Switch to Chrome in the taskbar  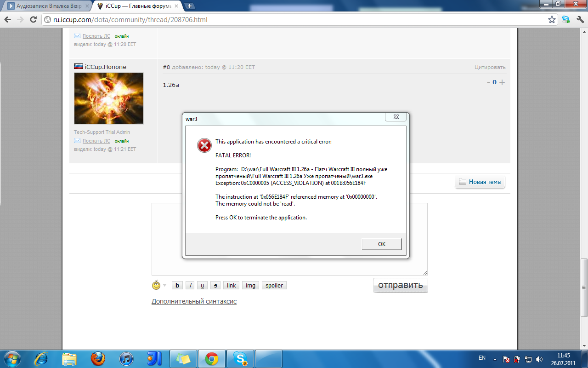click(x=212, y=358)
